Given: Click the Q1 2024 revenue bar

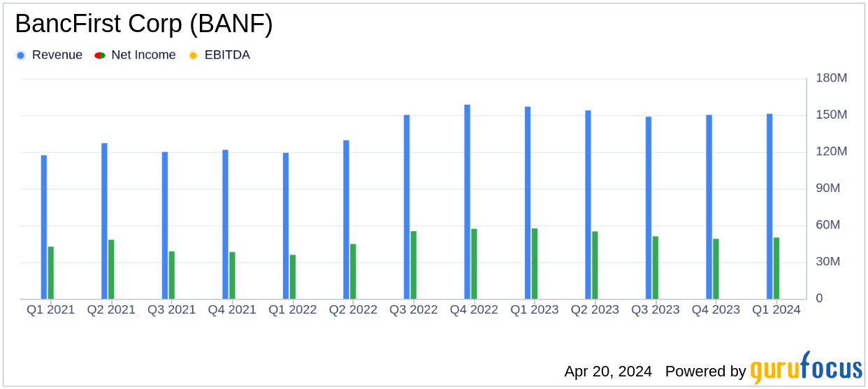Looking at the screenshot, I should (x=769, y=207).
